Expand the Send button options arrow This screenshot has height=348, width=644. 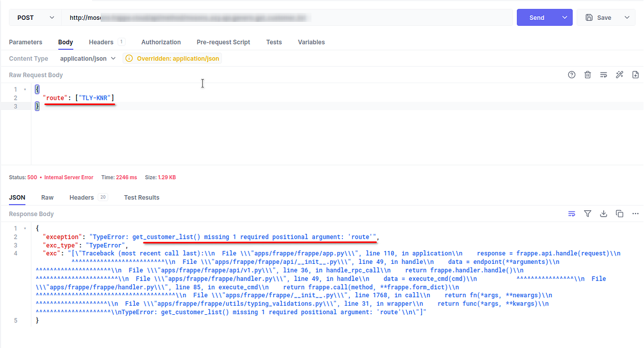(565, 17)
